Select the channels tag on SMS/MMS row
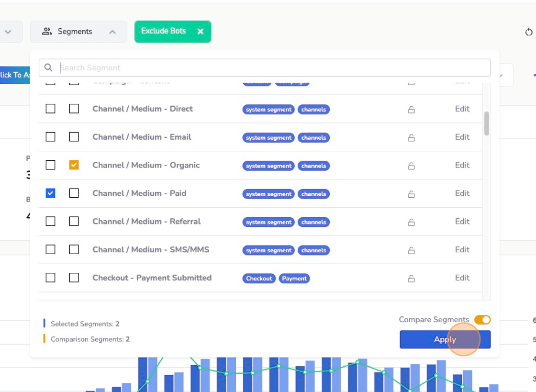 click(x=313, y=250)
